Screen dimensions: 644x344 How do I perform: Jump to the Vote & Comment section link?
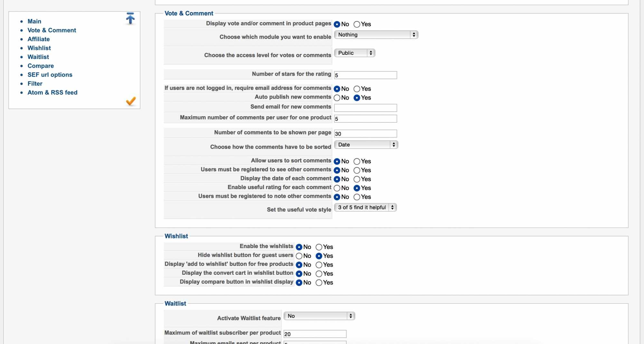tap(52, 30)
